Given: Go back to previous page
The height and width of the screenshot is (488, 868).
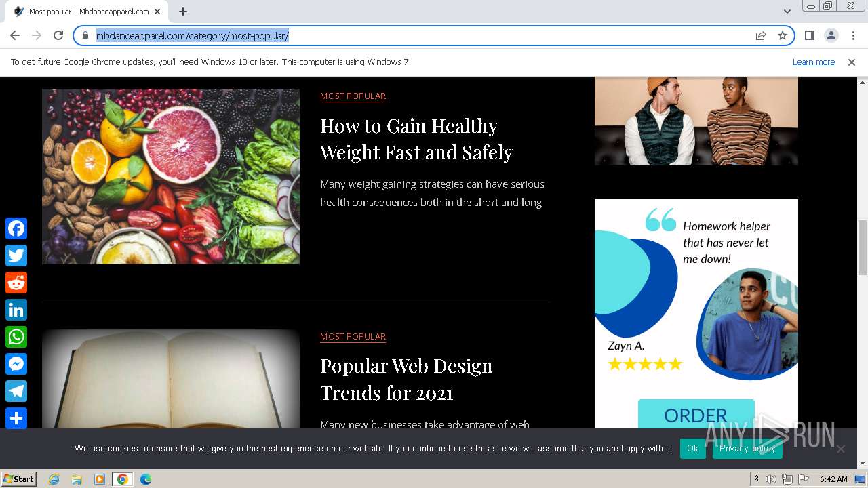Looking at the screenshot, I should (x=15, y=35).
